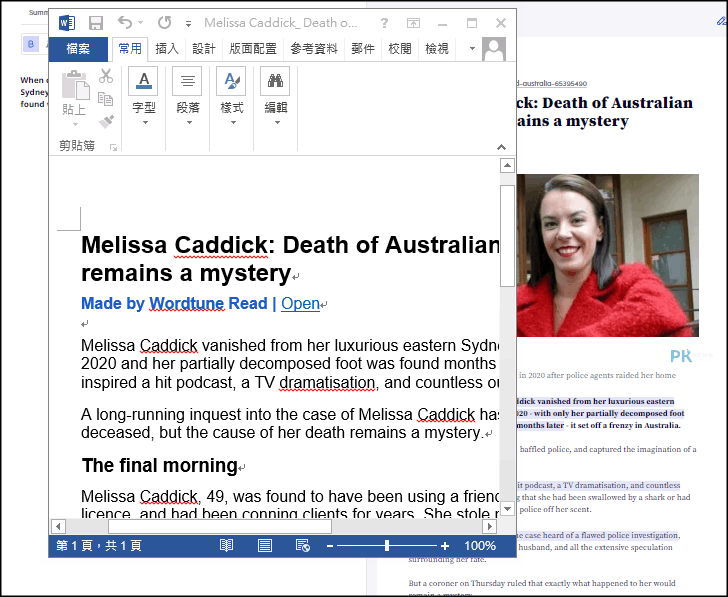Open the 'Open' hyperlink in document

pos(300,304)
